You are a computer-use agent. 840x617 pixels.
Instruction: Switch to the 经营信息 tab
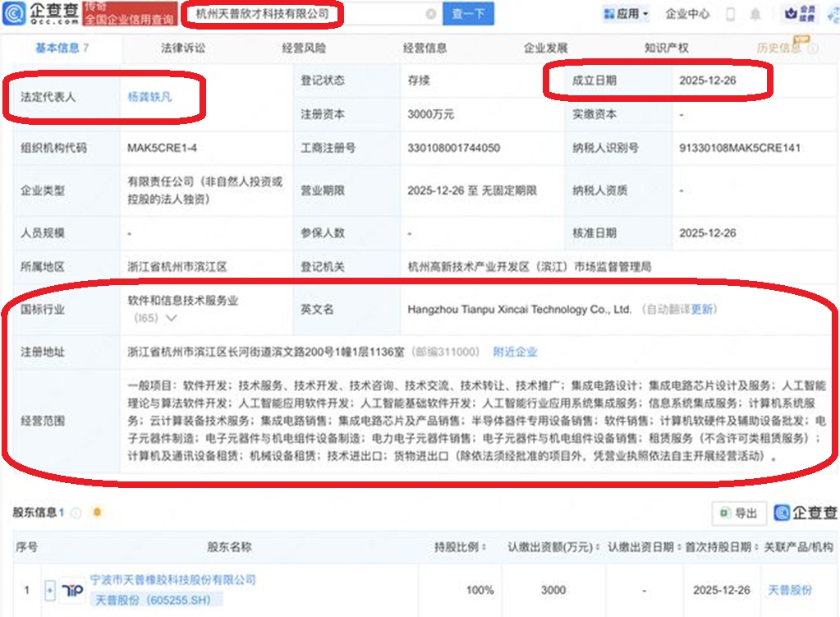425,48
